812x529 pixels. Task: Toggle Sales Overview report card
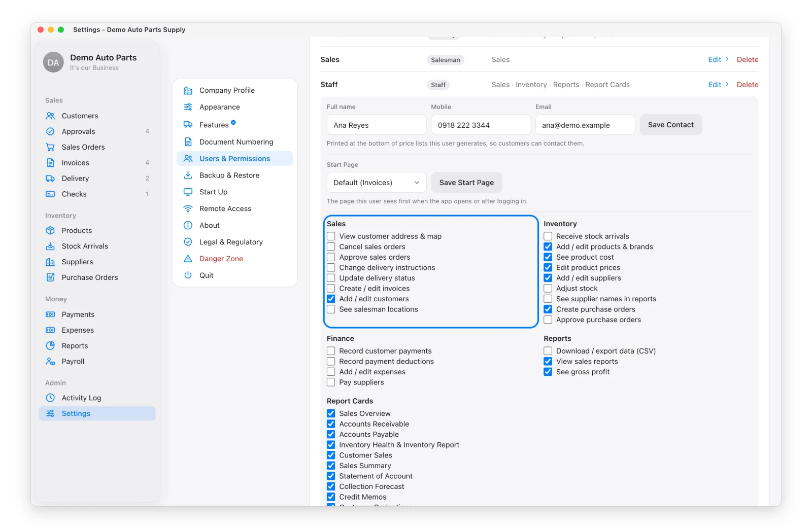(331, 413)
